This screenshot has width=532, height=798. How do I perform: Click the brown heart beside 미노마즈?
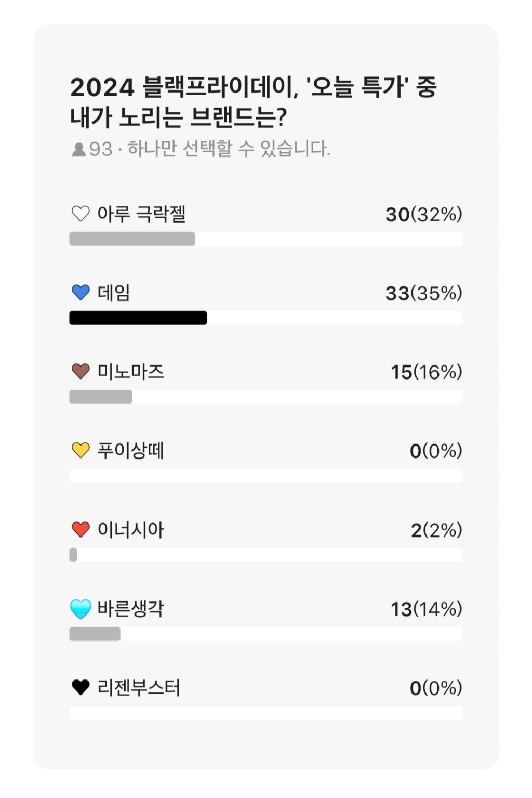(81, 372)
